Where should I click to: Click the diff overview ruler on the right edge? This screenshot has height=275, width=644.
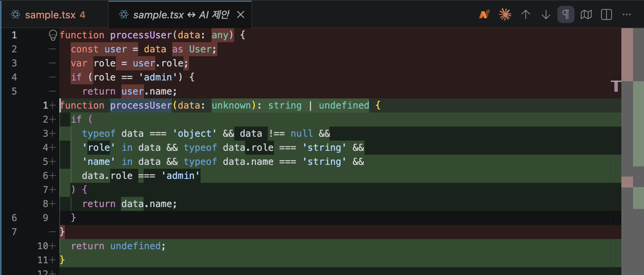(x=633, y=152)
